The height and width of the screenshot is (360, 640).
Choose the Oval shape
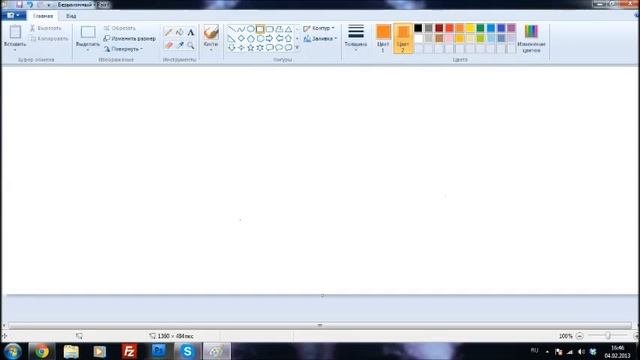point(251,29)
